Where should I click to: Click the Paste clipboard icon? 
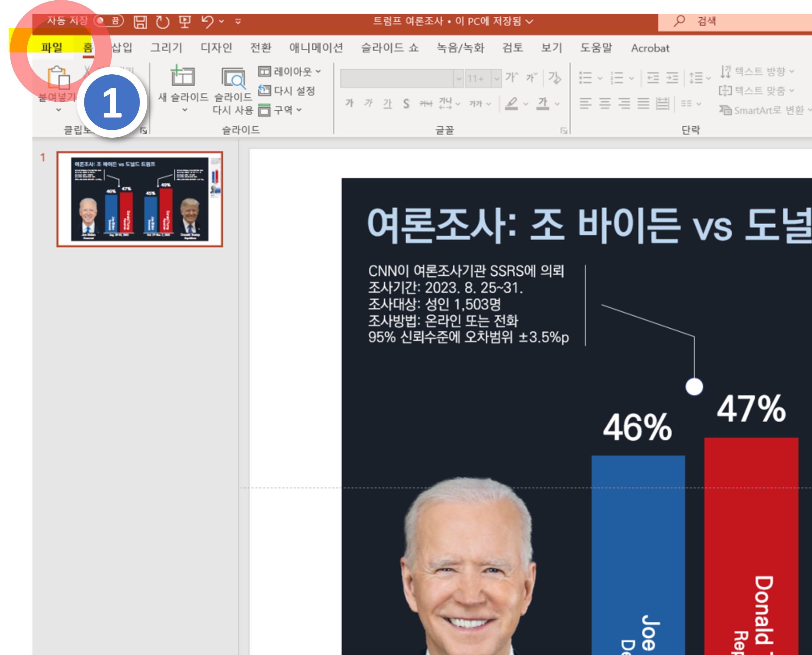(x=59, y=78)
